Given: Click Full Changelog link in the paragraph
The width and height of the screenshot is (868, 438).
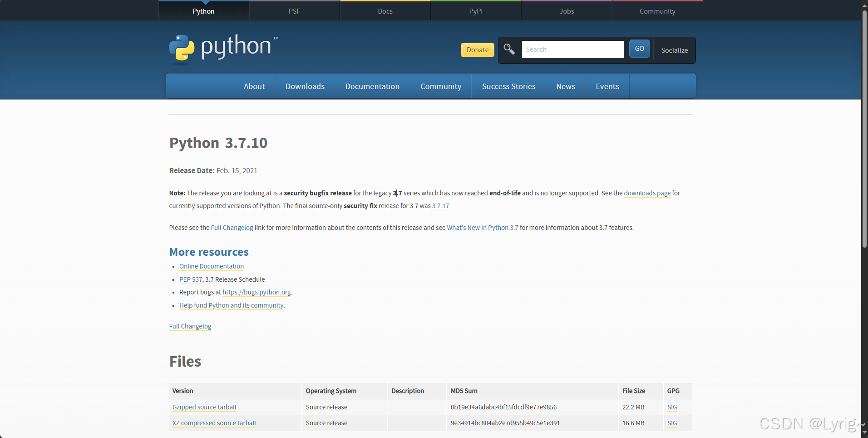Looking at the screenshot, I should click(x=232, y=228).
